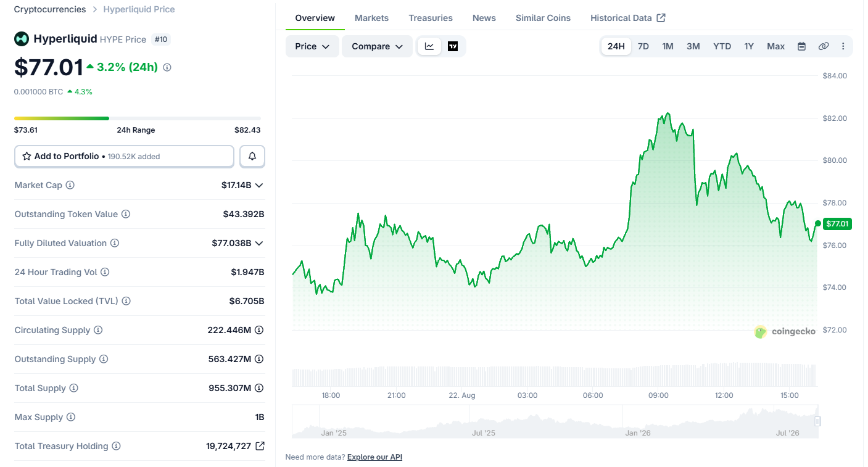Select the 1M time range
This screenshot has height=467, width=868.
668,46
